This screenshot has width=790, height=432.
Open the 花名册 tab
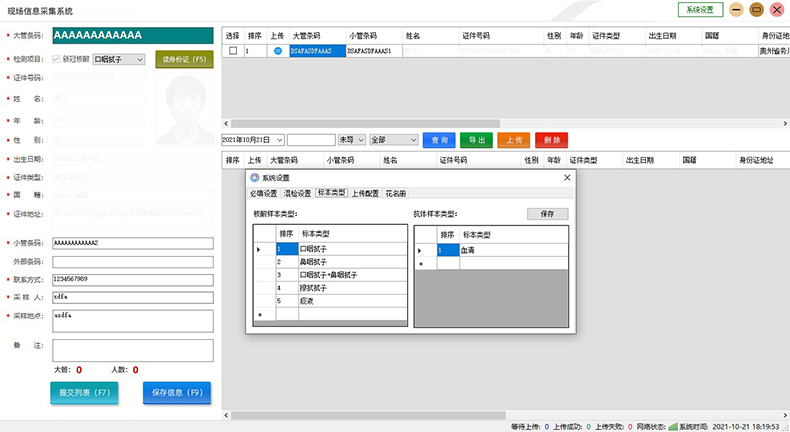pyautogui.click(x=397, y=193)
